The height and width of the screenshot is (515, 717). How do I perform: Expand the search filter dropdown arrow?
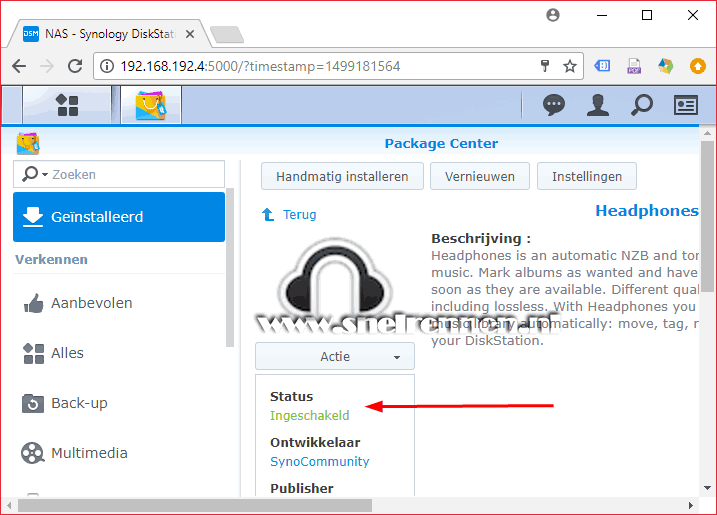tap(45, 175)
